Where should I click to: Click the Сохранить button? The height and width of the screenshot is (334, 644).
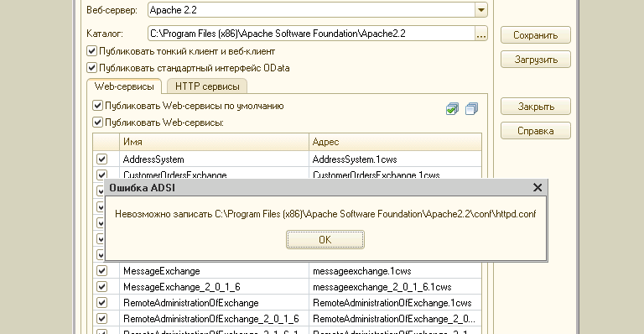click(x=536, y=35)
